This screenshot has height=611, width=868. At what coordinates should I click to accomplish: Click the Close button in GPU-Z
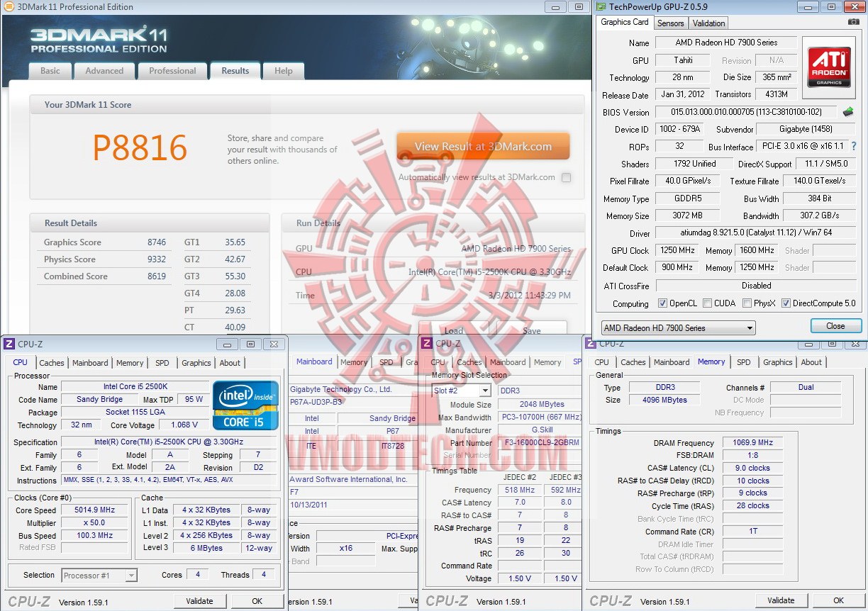(835, 326)
